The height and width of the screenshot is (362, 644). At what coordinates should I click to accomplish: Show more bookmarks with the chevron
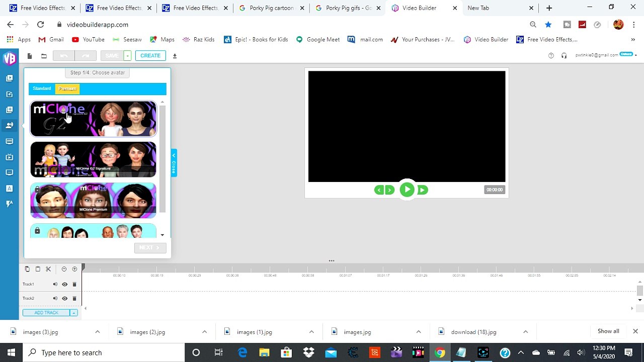[x=633, y=40]
